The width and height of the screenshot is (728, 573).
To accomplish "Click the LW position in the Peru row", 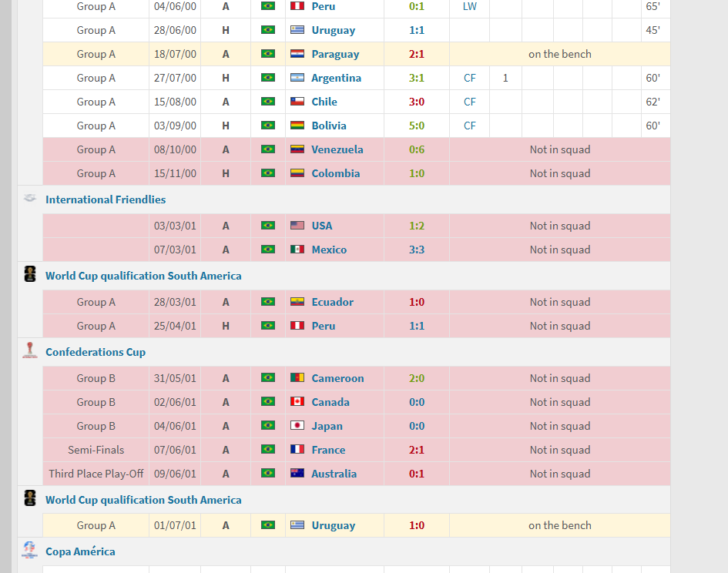I will 469,6.
